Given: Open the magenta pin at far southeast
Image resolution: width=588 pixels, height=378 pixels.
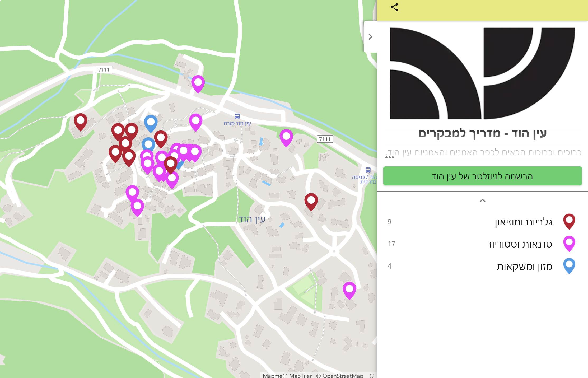Looking at the screenshot, I should (349, 290).
